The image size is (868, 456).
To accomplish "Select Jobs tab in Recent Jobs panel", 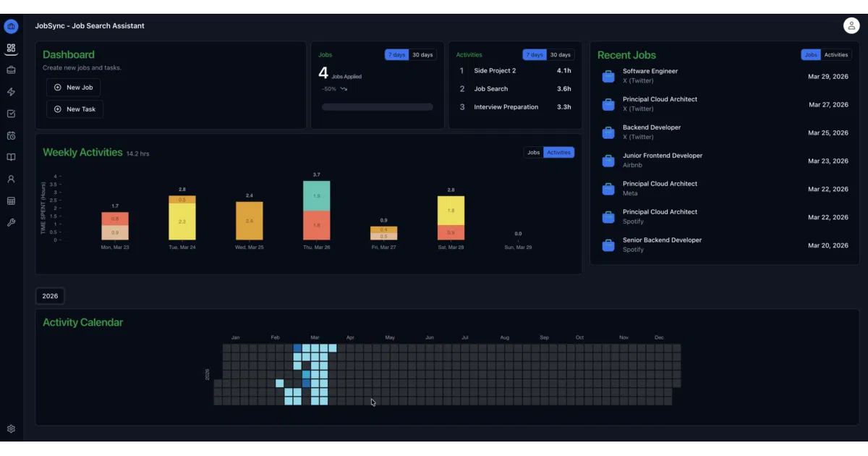I will click(x=811, y=55).
